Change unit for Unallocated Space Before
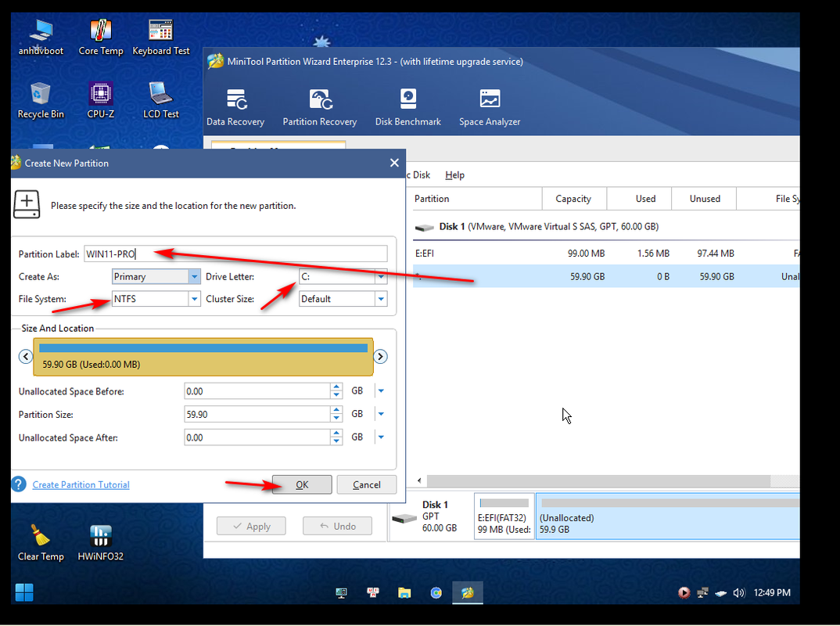The image size is (840, 626). tap(381, 390)
